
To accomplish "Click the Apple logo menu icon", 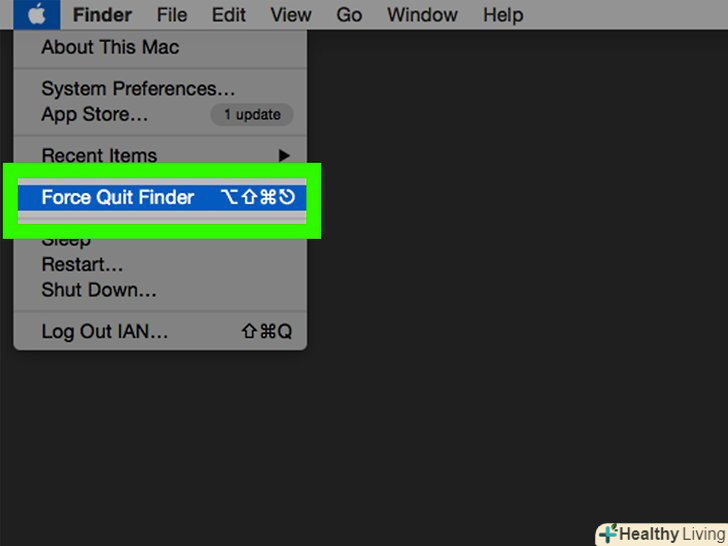I will [36, 15].
